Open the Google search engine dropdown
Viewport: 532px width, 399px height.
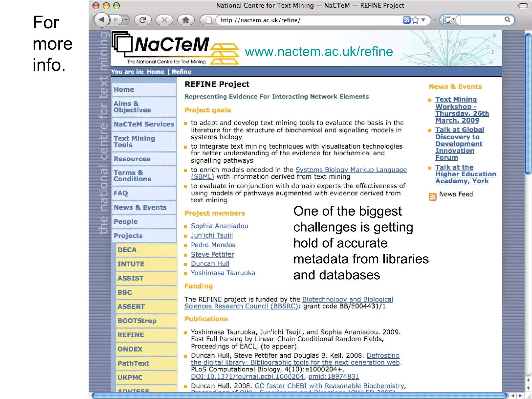[449, 20]
